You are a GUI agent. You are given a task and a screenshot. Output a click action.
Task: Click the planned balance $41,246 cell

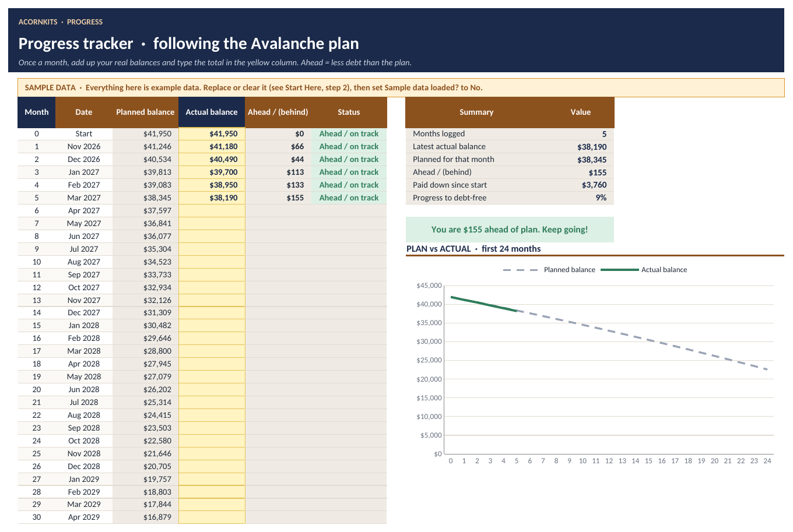145,146
